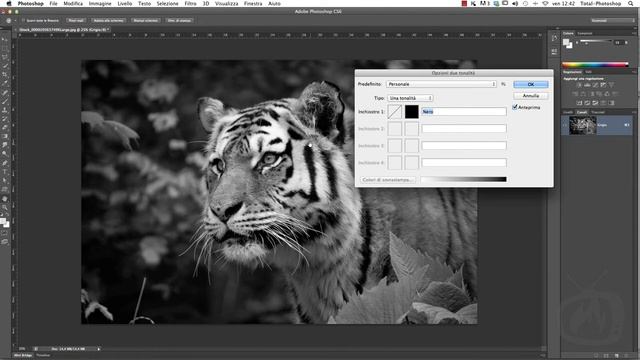This screenshot has height=360, width=640.
Task: Toggle visibility of the Grigio channel
Action: (x=565, y=125)
